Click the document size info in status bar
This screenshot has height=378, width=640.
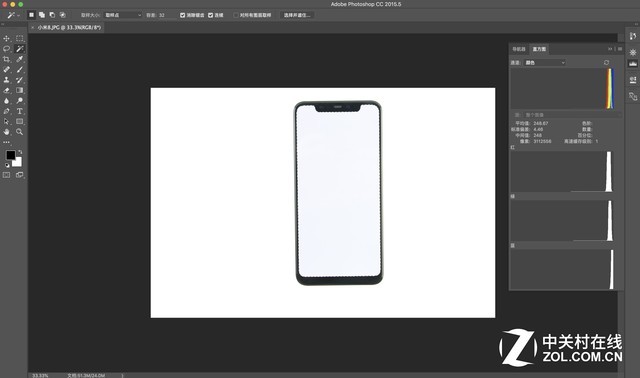[x=86, y=376]
